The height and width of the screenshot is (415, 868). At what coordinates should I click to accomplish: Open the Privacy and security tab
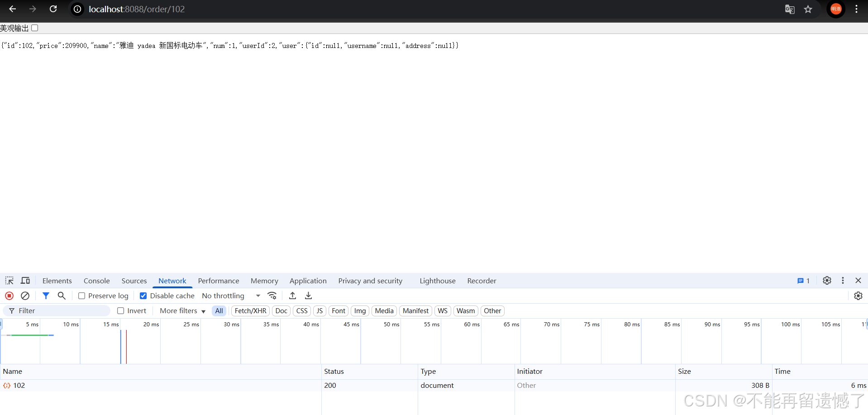[x=370, y=281]
